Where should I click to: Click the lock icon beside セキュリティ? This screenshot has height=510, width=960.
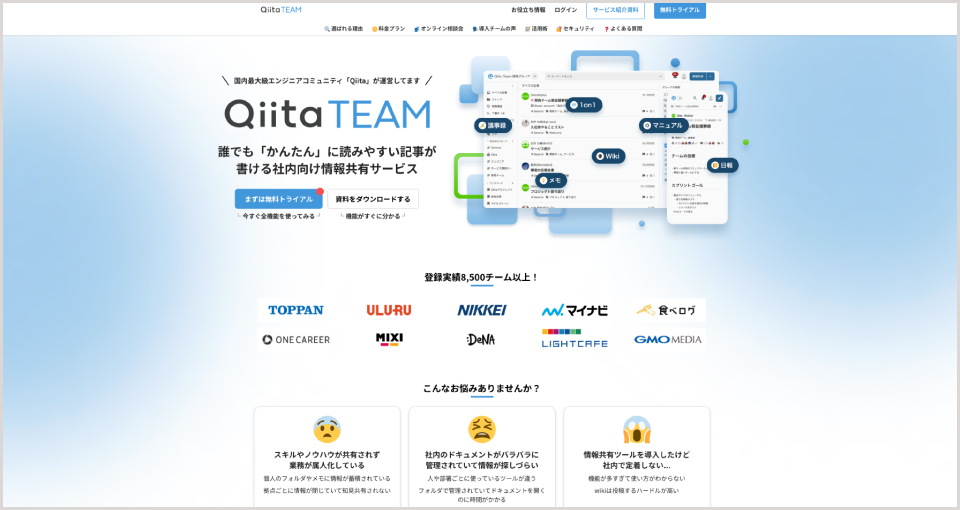pyautogui.click(x=558, y=29)
